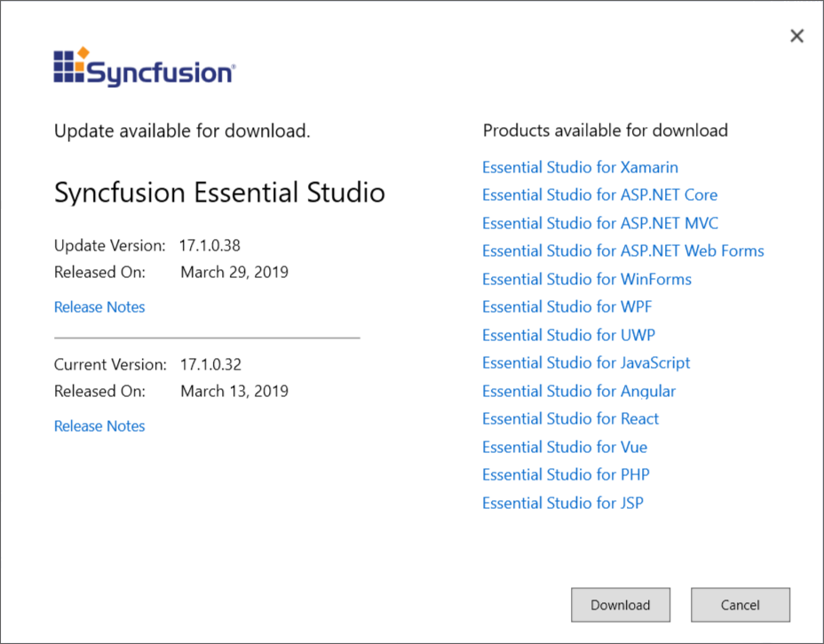
Task: Open Release Notes for update version 17.1.0.38
Action: click(x=99, y=307)
